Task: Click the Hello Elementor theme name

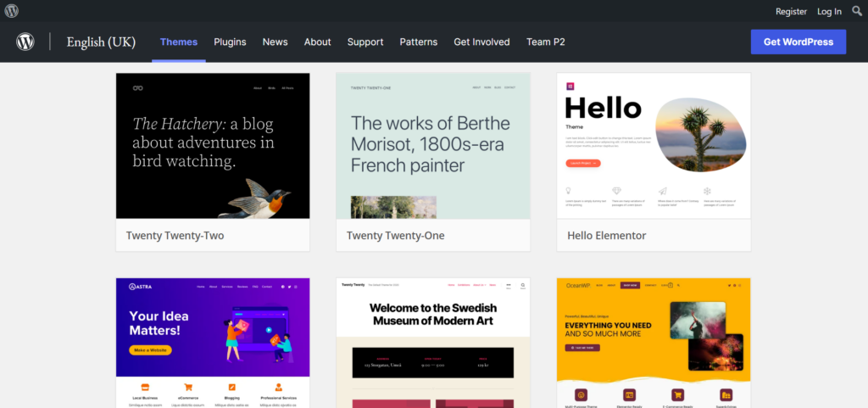Action: click(x=607, y=235)
